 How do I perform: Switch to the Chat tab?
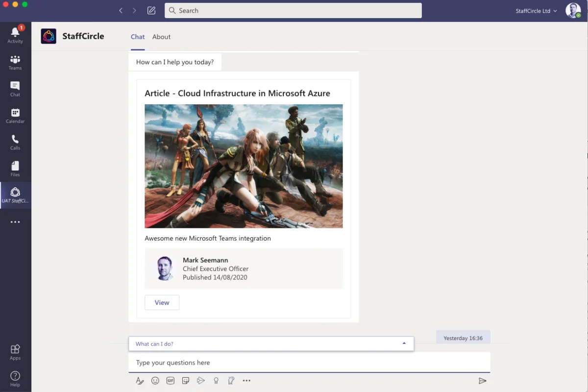coord(138,37)
